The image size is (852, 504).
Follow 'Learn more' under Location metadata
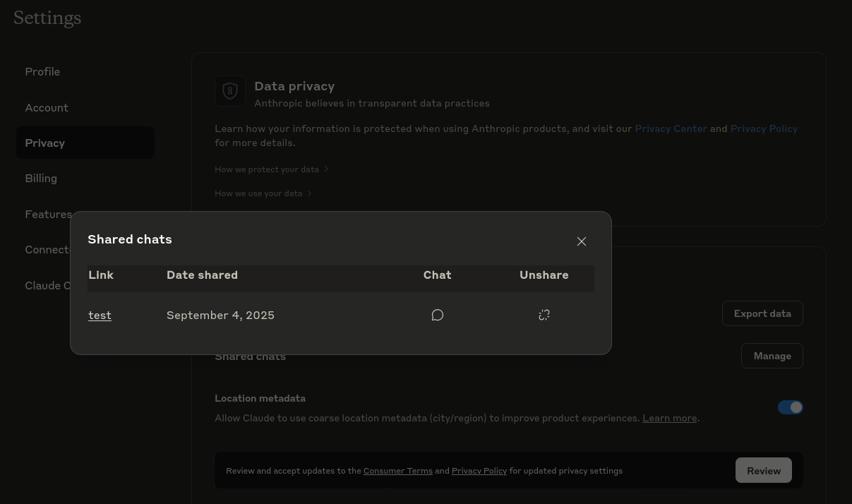point(669,418)
